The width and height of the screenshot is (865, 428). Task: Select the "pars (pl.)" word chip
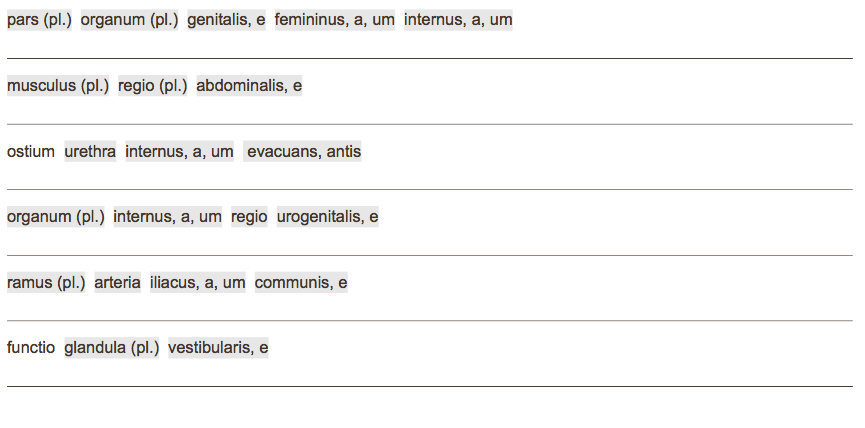click(39, 20)
